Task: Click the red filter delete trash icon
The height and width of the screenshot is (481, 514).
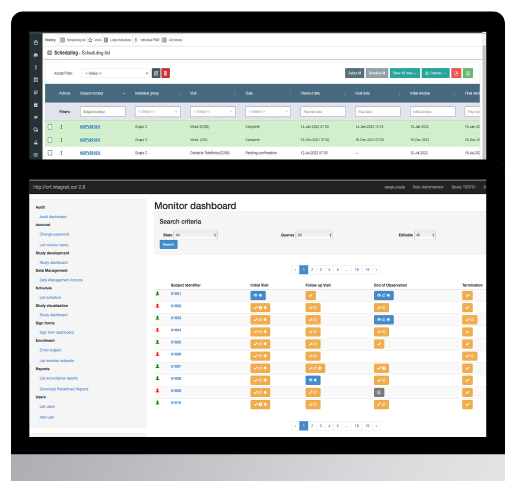Action: [x=166, y=73]
